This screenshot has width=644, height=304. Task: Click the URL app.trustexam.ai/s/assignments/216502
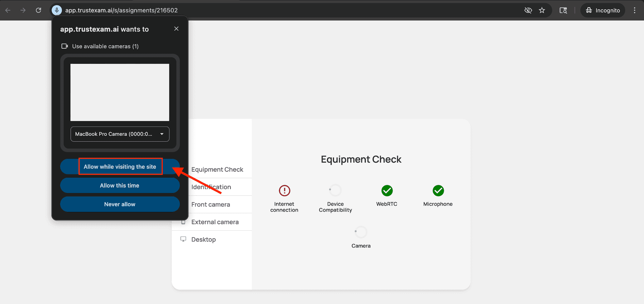point(121,10)
